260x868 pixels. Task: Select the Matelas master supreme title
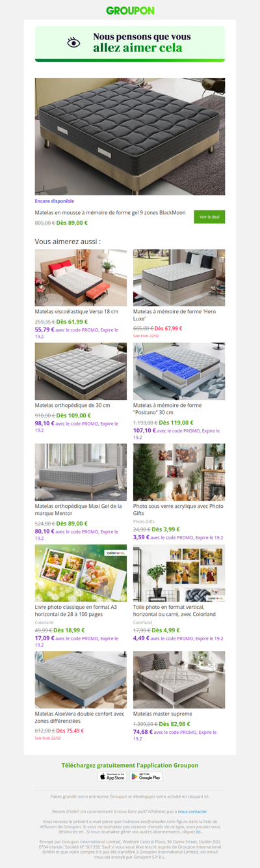click(162, 714)
